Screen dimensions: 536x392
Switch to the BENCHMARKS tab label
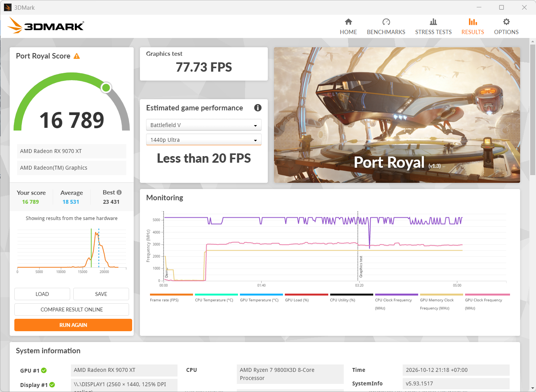click(x=386, y=32)
